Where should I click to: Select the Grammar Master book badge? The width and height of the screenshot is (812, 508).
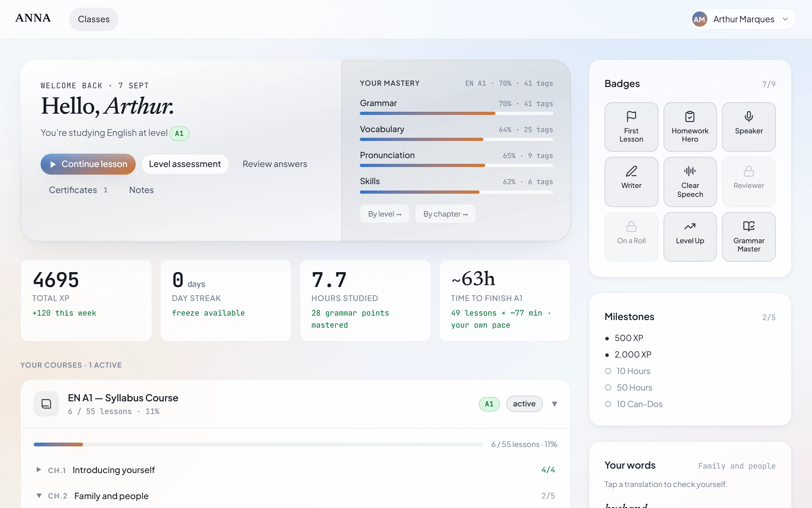coord(749,237)
